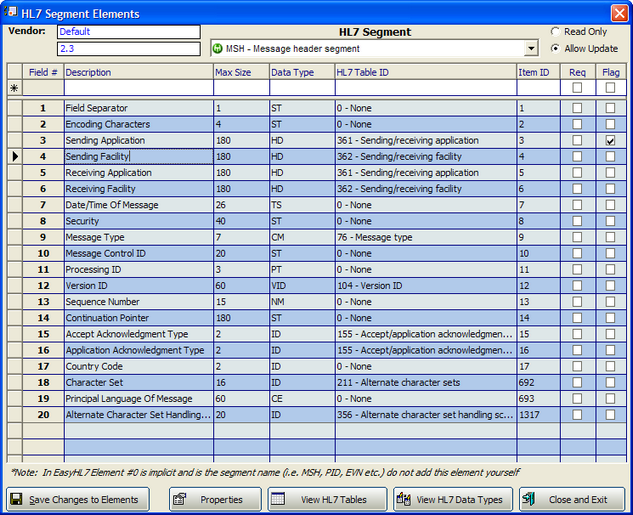The height and width of the screenshot is (515, 633).
Task: Click the Properties button
Action: coord(215,499)
